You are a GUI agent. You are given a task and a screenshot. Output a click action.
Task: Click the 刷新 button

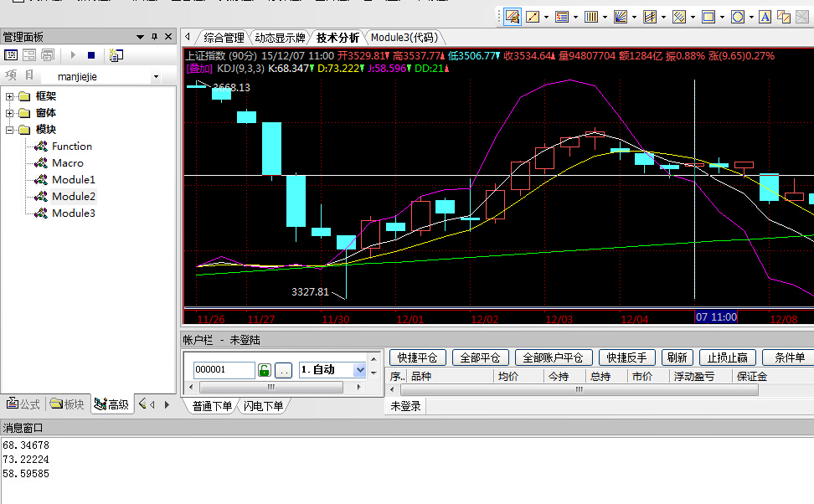tap(677, 357)
